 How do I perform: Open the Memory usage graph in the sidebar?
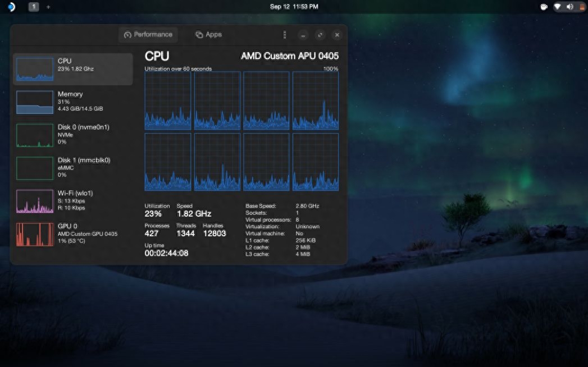click(73, 101)
